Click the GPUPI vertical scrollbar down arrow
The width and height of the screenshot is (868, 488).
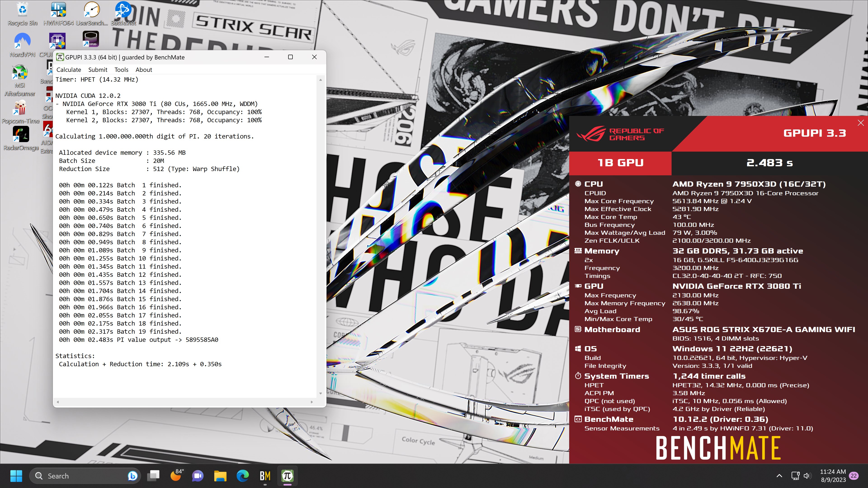click(321, 393)
